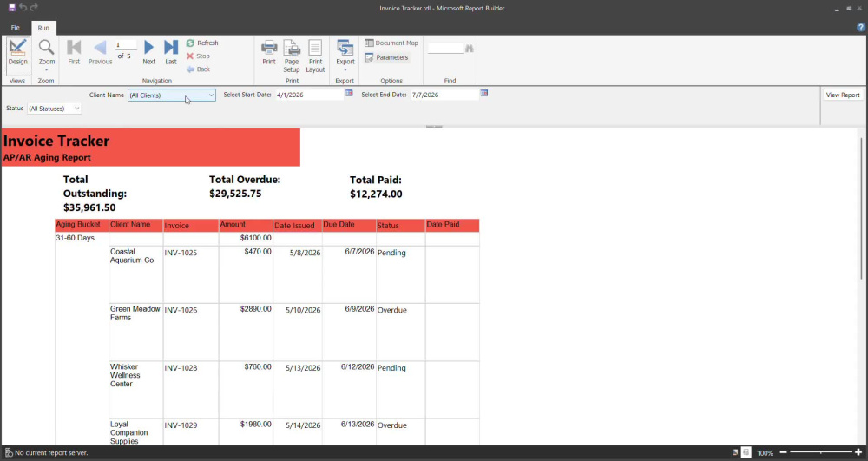868x461 pixels.
Task: Click the Redo icon in title bar
Action: (x=34, y=7)
